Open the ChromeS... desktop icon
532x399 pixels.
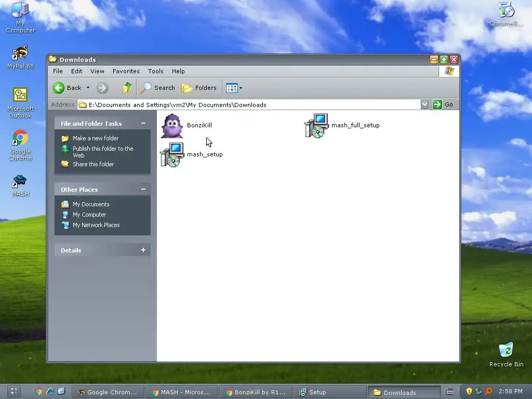coord(506,14)
